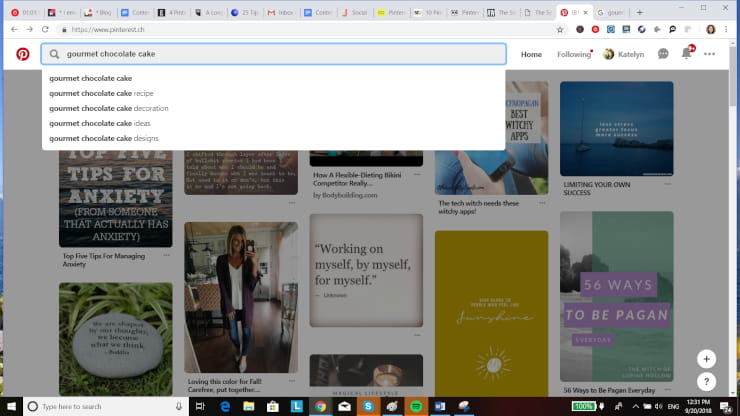Viewport: 740px width, 416px height.
Task: Bookmark page with star icon
Action: 560,29
